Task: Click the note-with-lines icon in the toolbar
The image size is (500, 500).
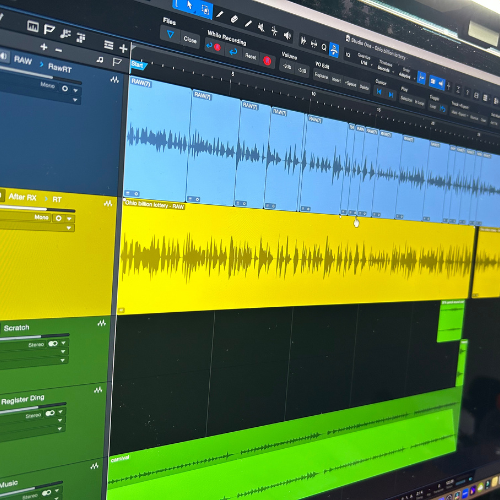Action: click(x=65, y=34)
